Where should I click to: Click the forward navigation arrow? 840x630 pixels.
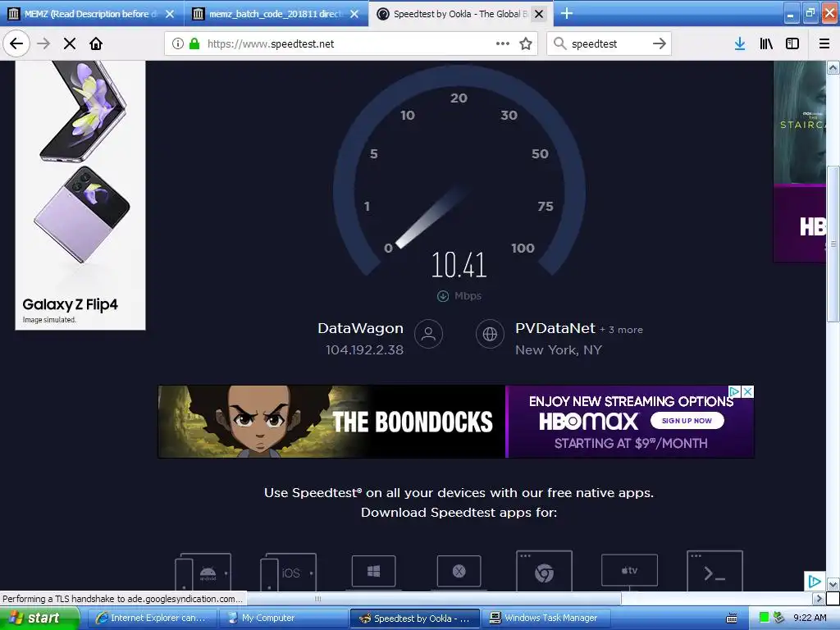coord(43,43)
